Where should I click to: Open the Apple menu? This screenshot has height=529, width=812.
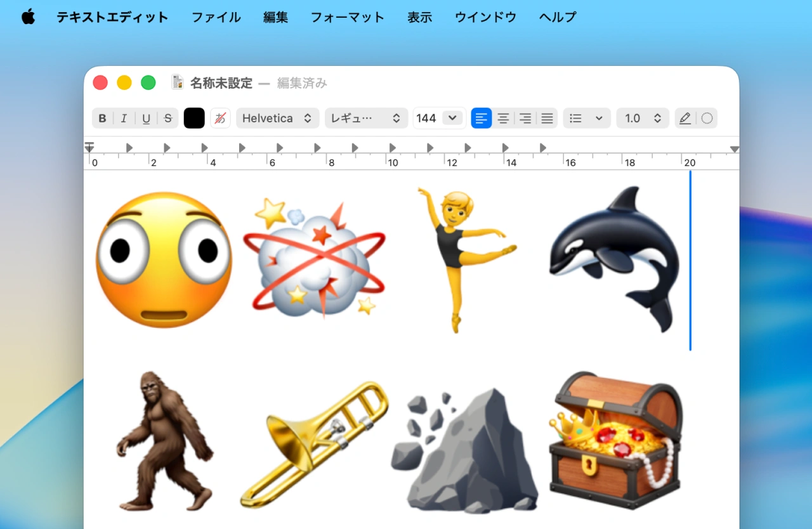tap(27, 17)
